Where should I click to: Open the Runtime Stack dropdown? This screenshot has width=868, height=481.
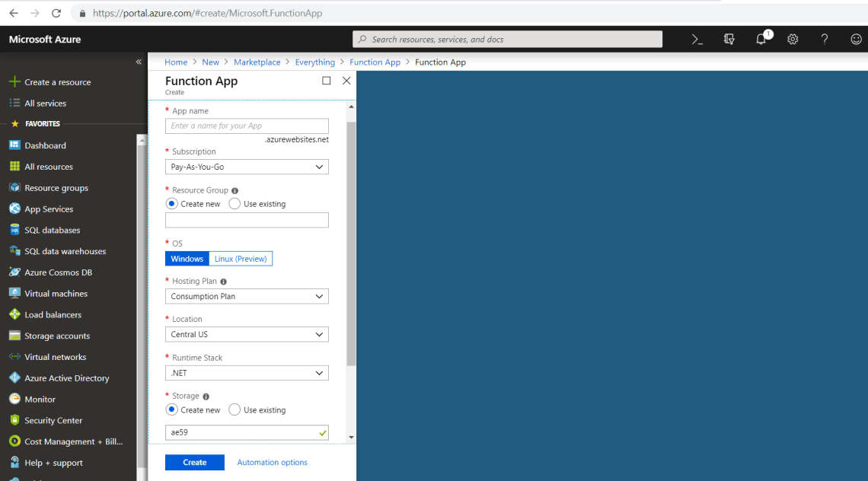247,372
